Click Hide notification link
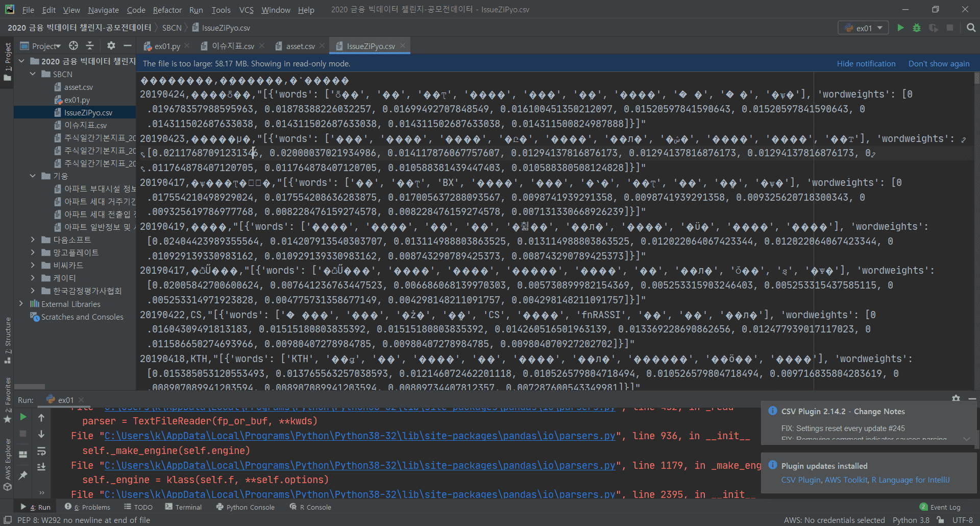This screenshot has width=980, height=526. point(866,64)
